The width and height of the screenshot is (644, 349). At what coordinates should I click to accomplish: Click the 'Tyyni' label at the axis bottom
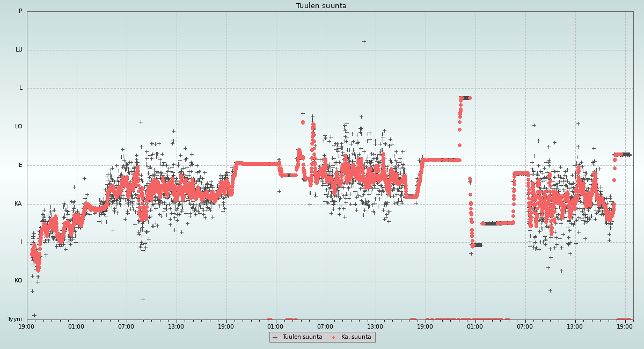[x=14, y=319]
